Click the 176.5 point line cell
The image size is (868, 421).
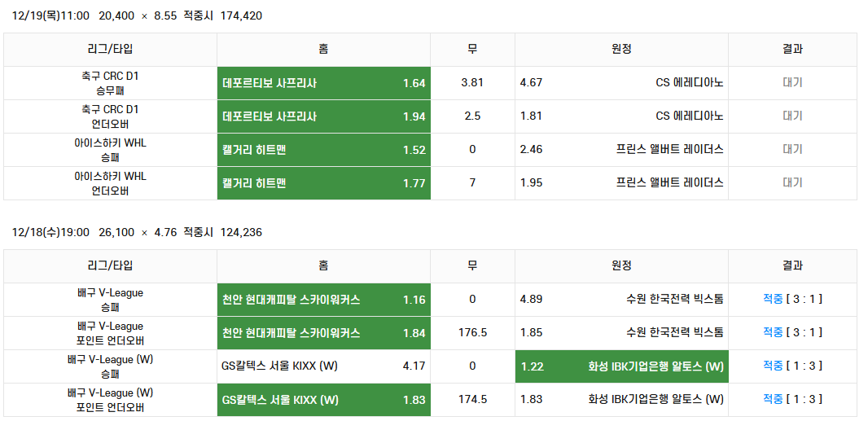[472, 333]
